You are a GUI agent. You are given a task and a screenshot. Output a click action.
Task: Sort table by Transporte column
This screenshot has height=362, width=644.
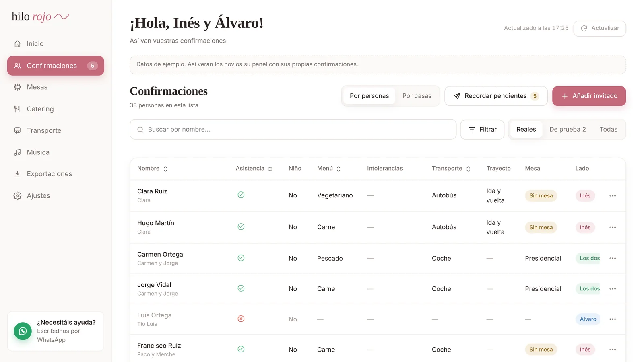point(451,169)
